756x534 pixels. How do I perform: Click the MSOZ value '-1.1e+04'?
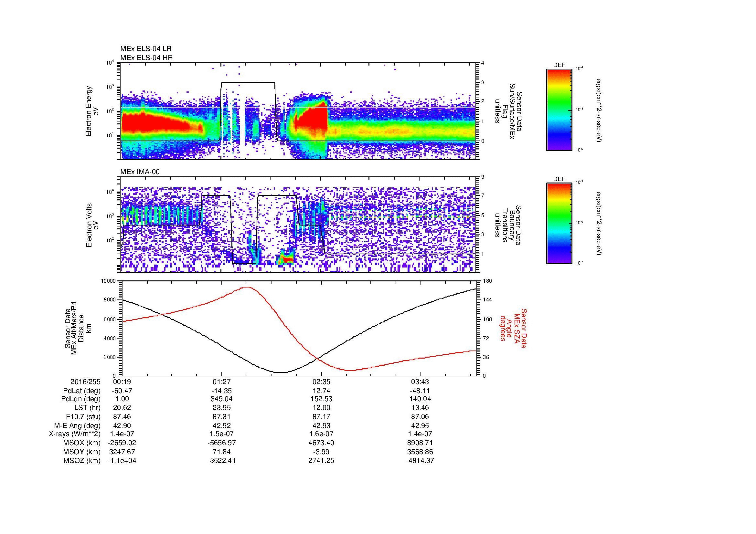(x=122, y=461)
